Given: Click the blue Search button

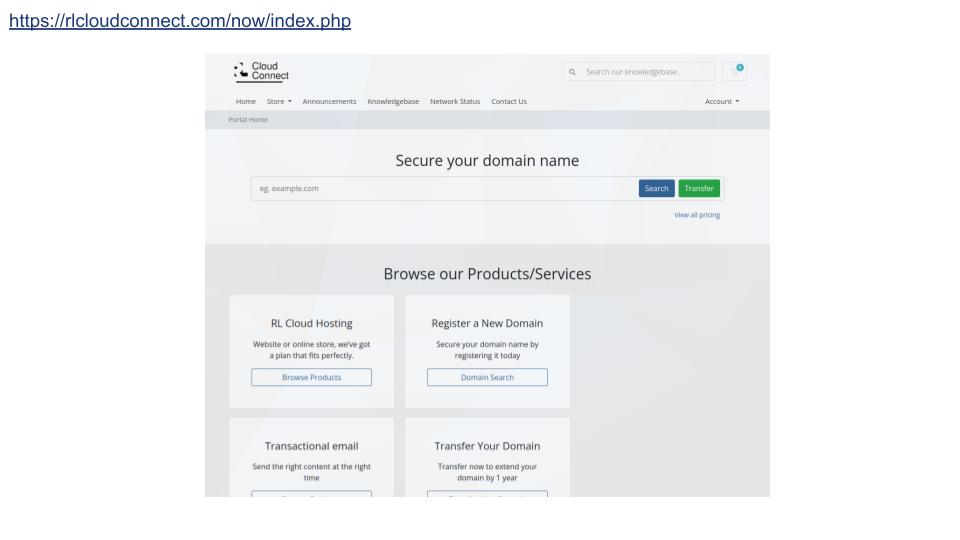Looking at the screenshot, I should (656, 189).
